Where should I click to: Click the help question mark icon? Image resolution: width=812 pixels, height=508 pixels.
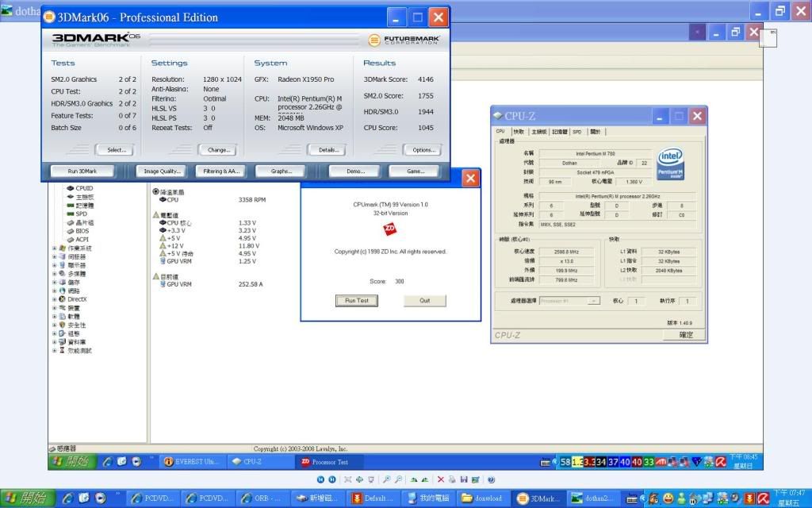pos(491,479)
